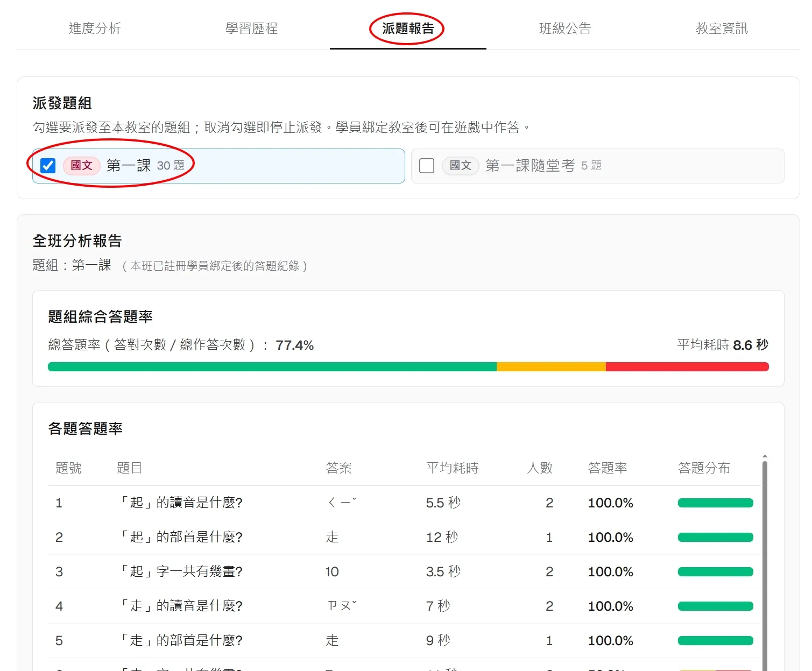Click the yellow section of the overall answer-rate bar

pos(551,367)
